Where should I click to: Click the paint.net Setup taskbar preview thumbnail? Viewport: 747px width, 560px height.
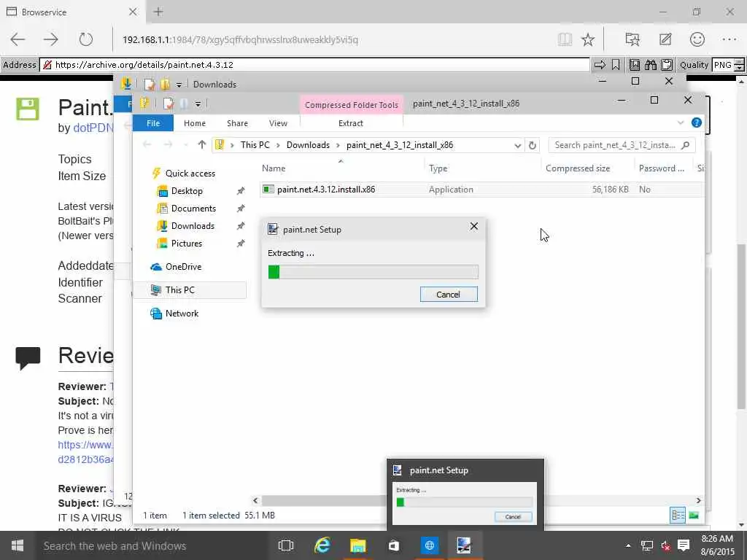pos(465,494)
